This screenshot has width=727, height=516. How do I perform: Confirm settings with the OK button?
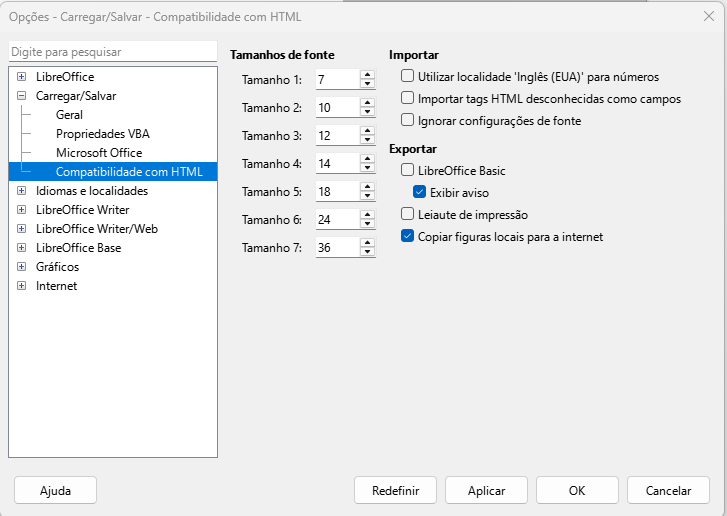pyautogui.click(x=577, y=490)
